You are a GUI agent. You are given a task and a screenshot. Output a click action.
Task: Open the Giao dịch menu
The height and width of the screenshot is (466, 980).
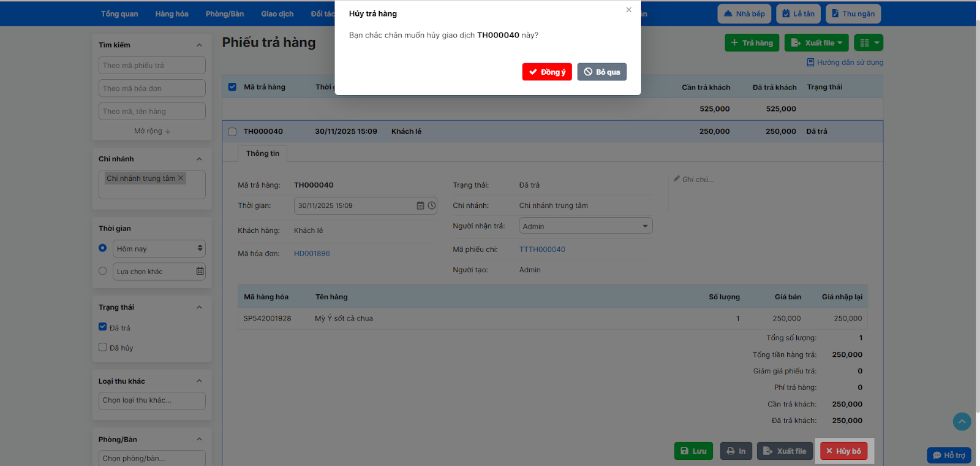tap(277, 13)
